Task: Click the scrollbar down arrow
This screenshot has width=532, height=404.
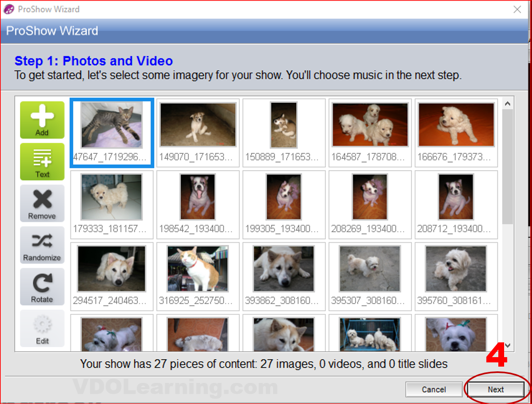Action: point(508,346)
